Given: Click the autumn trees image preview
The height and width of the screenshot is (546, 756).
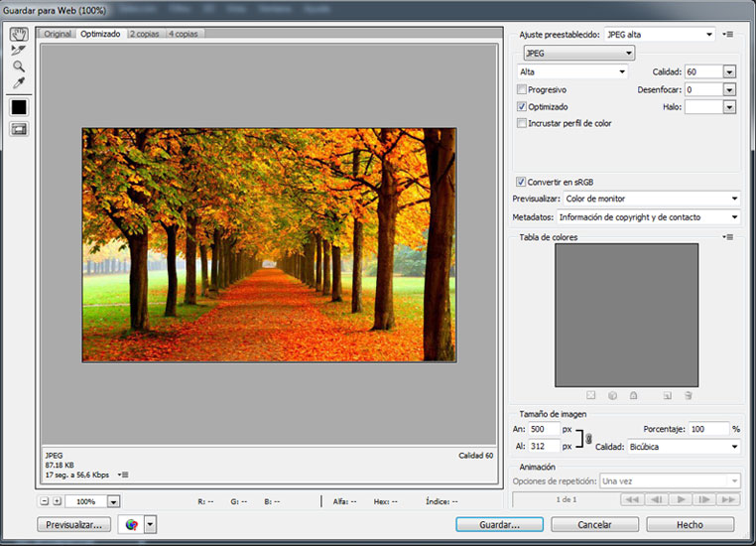Looking at the screenshot, I should click(x=269, y=245).
